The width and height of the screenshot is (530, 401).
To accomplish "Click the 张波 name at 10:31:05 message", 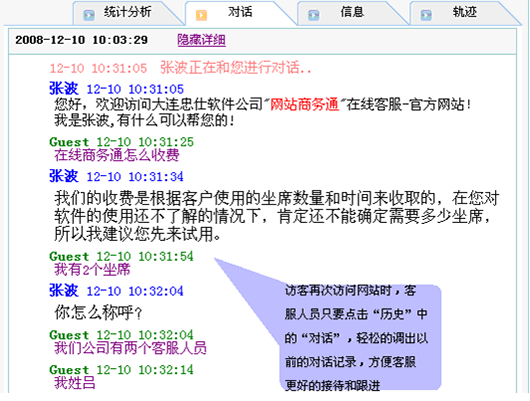I will pos(64,89).
